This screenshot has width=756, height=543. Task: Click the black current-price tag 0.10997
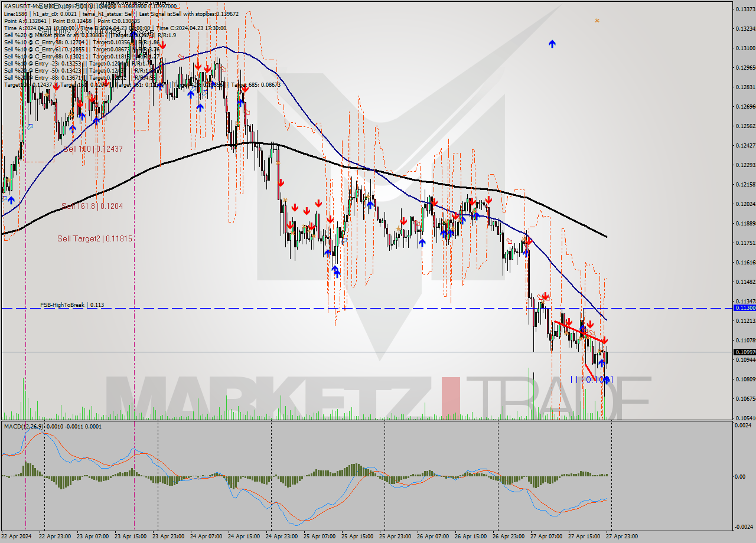pyautogui.click(x=744, y=352)
